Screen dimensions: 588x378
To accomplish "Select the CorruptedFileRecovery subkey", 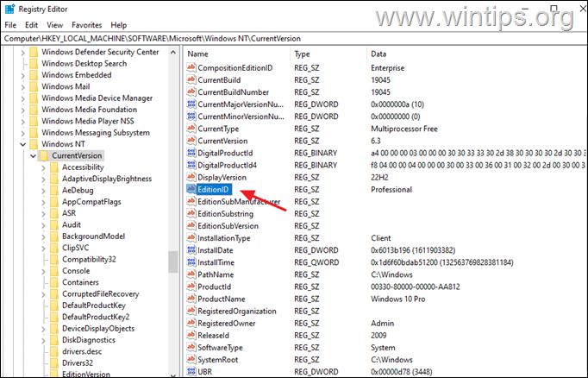I will tap(101, 293).
